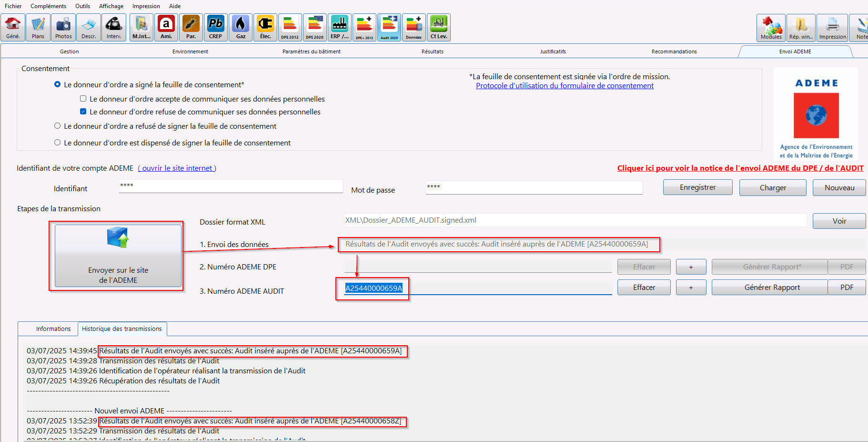Click Effacer on the ADEME AUDIT row

click(644, 288)
